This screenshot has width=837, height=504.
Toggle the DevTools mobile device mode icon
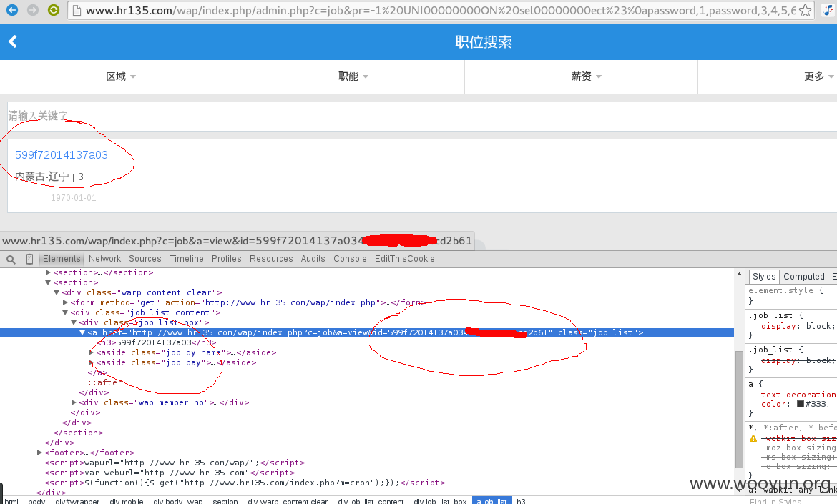pos(29,260)
